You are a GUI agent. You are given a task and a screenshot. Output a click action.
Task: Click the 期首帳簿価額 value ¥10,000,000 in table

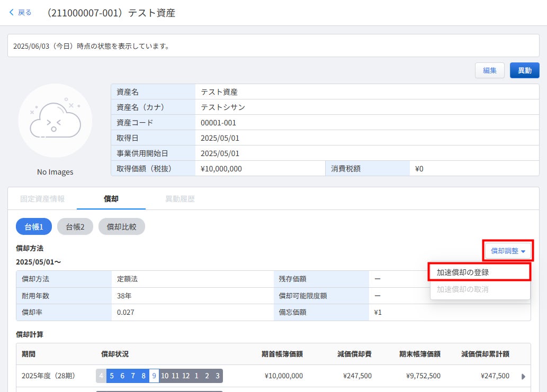click(x=284, y=376)
